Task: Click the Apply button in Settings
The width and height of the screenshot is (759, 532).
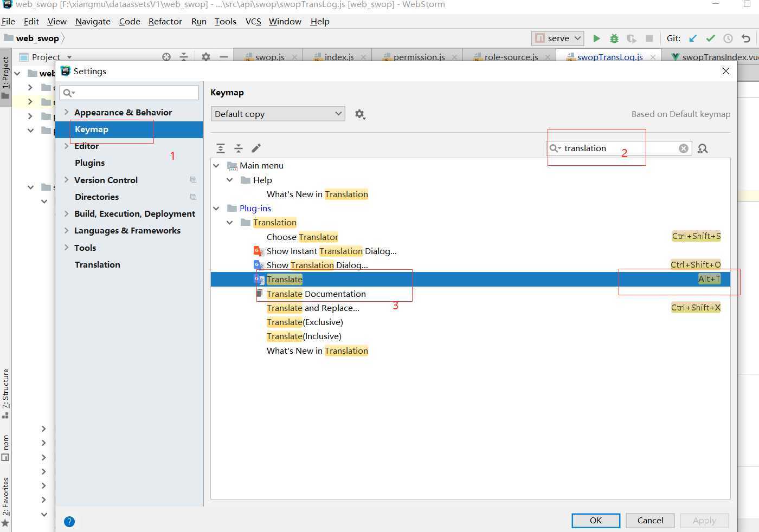Action: [704, 521]
